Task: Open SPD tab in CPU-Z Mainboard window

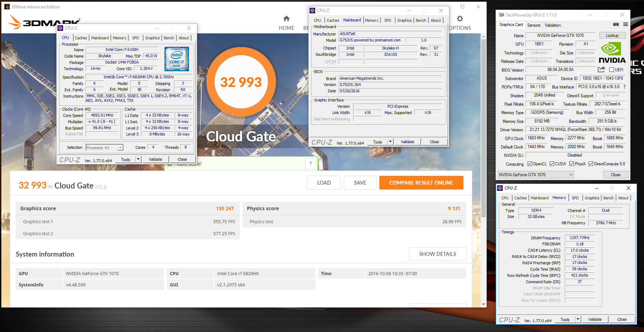Action: coord(387,20)
